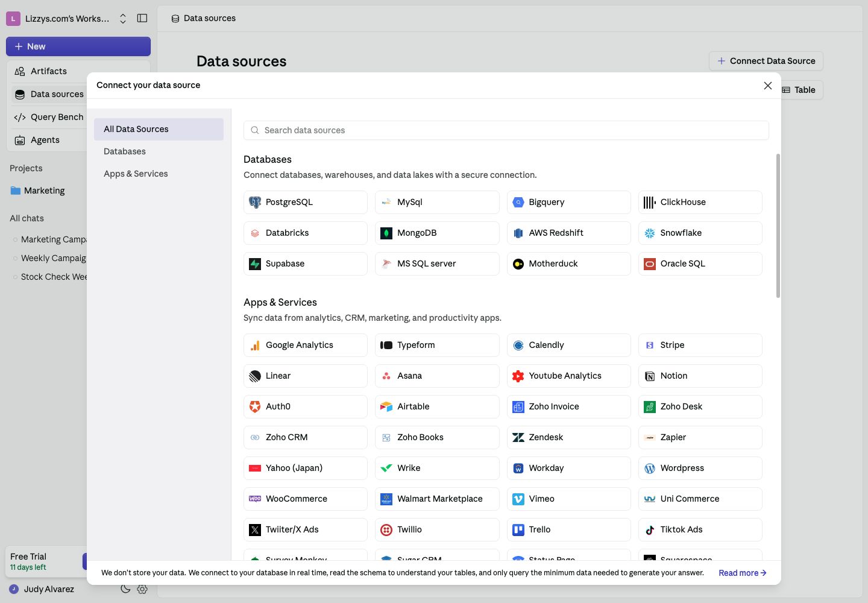
Task: Click the ClickHouse bars icon
Action: tap(650, 203)
